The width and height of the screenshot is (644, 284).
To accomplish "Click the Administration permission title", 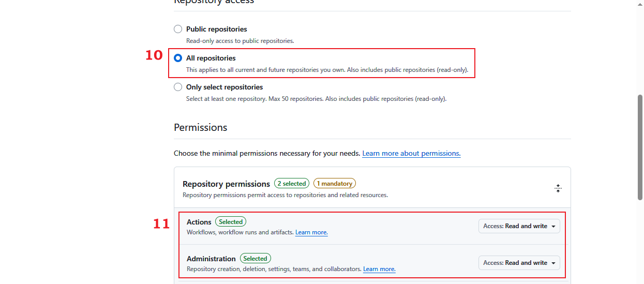I will (x=211, y=259).
